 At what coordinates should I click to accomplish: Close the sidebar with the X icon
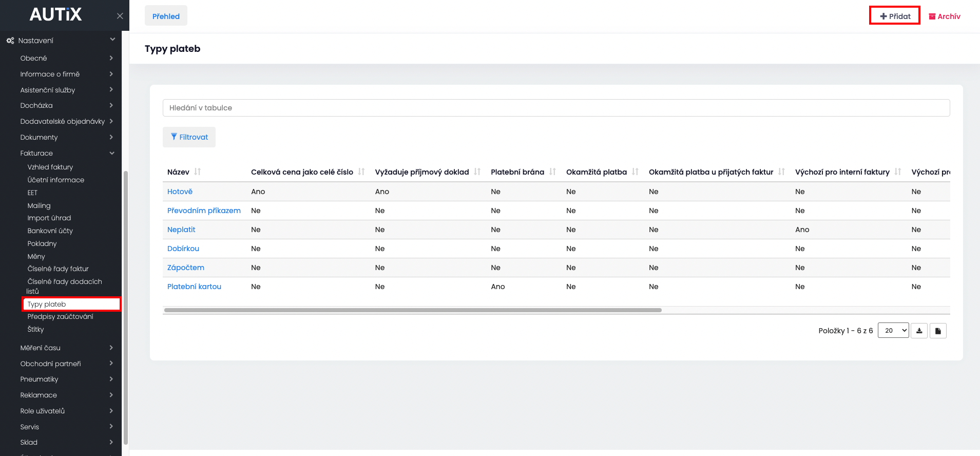click(x=120, y=16)
